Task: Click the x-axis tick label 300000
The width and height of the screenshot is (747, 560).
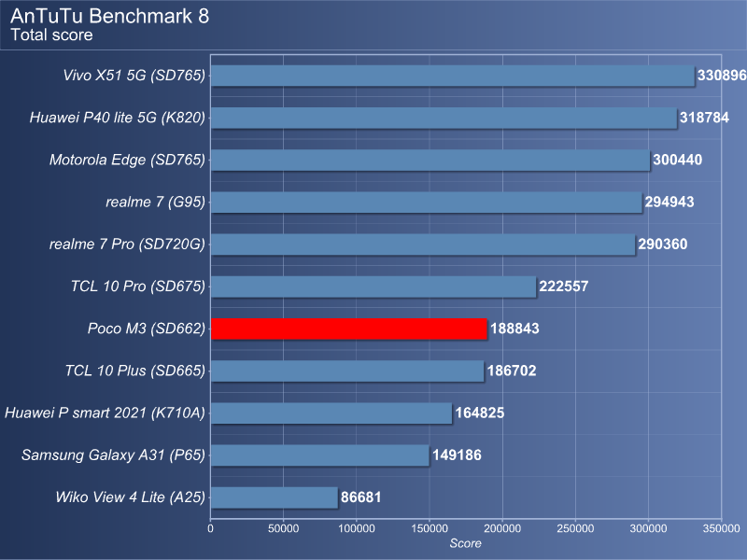Action: [x=648, y=528]
